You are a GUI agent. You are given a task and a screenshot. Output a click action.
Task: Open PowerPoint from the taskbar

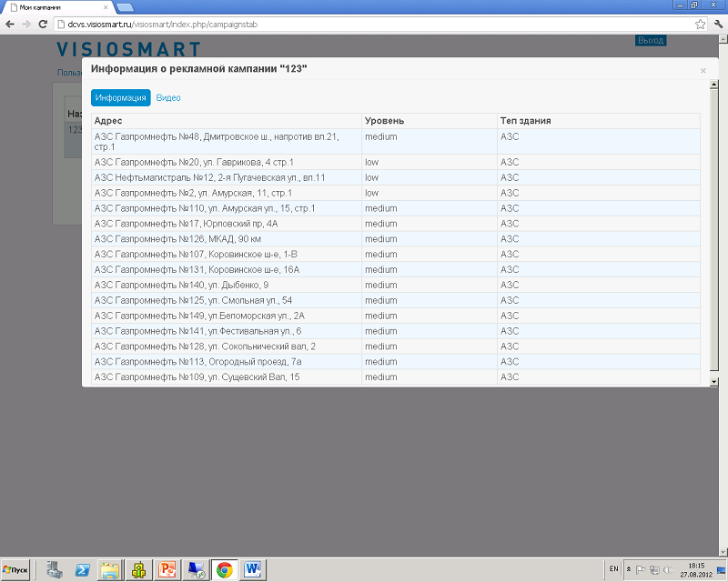(x=167, y=569)
